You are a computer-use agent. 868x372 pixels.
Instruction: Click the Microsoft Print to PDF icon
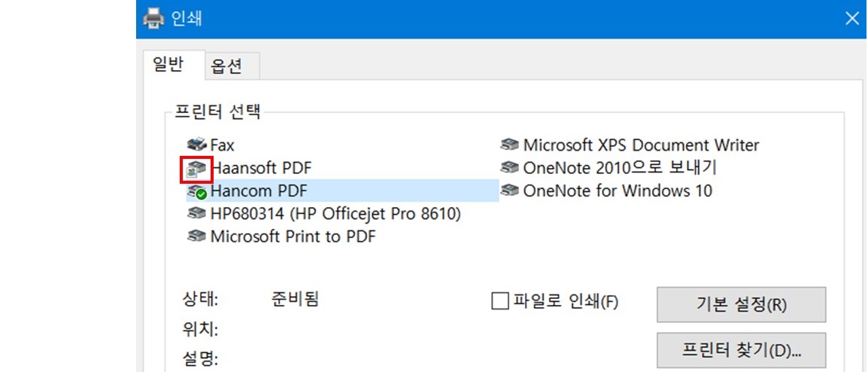(x=197, y=236)
